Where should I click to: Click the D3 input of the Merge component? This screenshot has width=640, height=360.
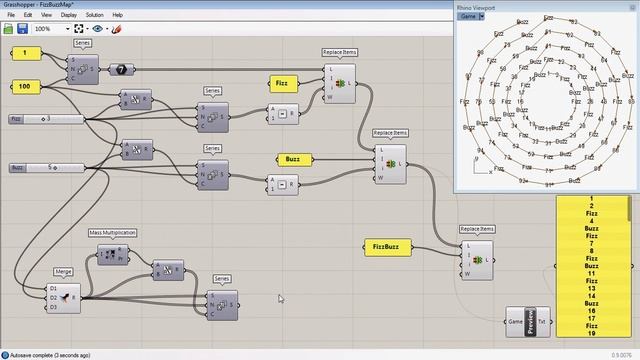(x=53, y=307)
